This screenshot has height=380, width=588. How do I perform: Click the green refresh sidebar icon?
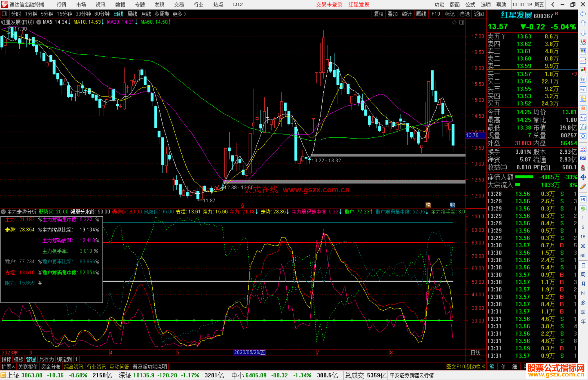pyautogui.click(x=583, y=209)
